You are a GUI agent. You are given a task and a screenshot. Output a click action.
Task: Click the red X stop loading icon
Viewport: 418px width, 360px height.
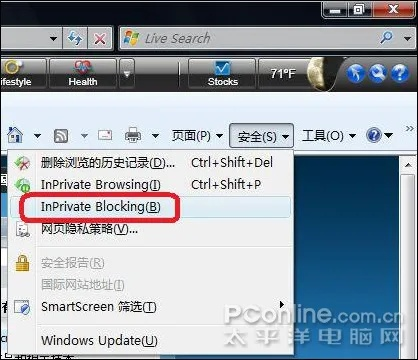100,39
